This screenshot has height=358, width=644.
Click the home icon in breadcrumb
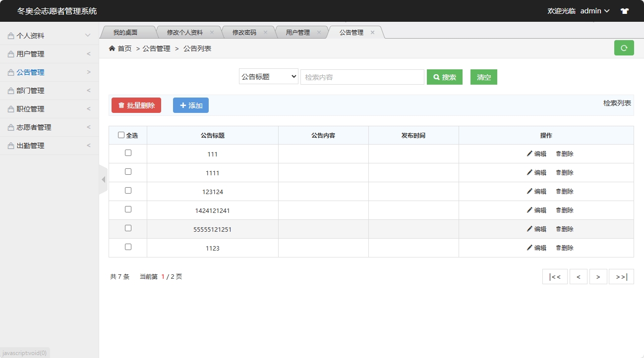[112, 49]
